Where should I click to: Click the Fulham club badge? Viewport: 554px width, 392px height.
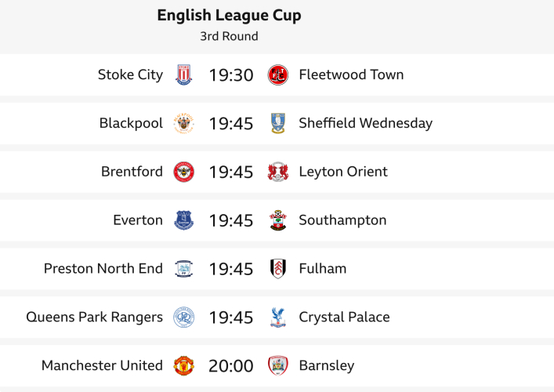(x=278, y=269)
